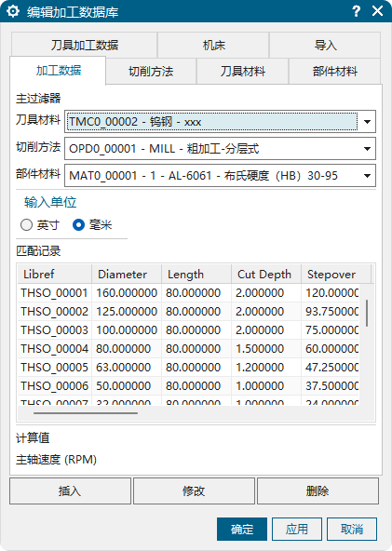Click diameter value 50.000000
Viewport: 392px width, 551px height.
pyautogui.click(x=124, y=386)
